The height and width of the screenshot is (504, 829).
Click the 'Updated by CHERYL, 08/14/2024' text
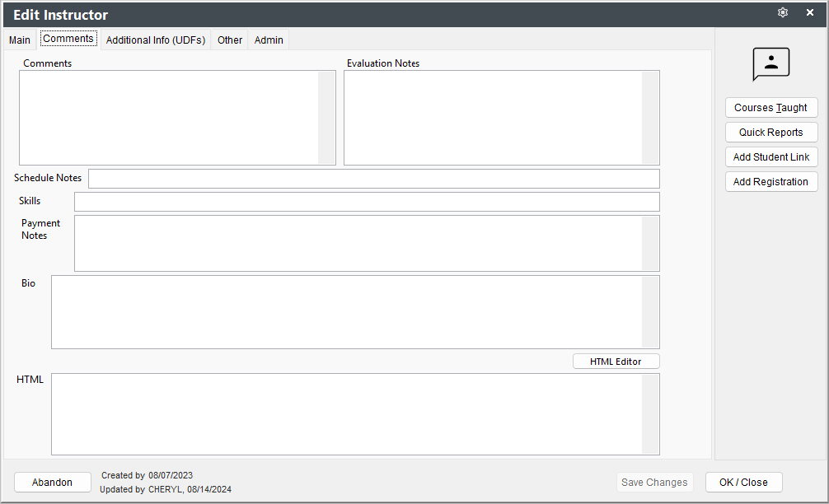(x=166, y=489)
